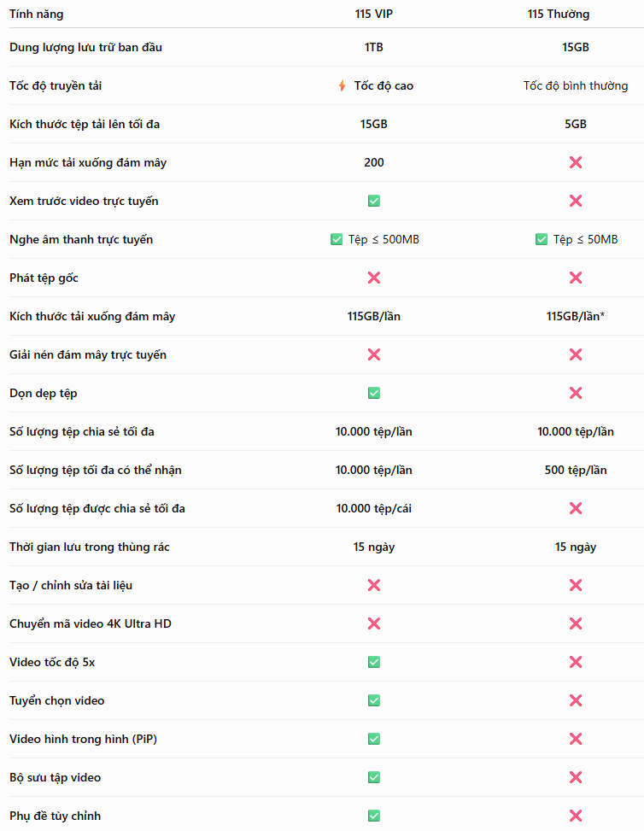Click the VIP red X for Giải nén đám mây

click(x=374, y=354)
